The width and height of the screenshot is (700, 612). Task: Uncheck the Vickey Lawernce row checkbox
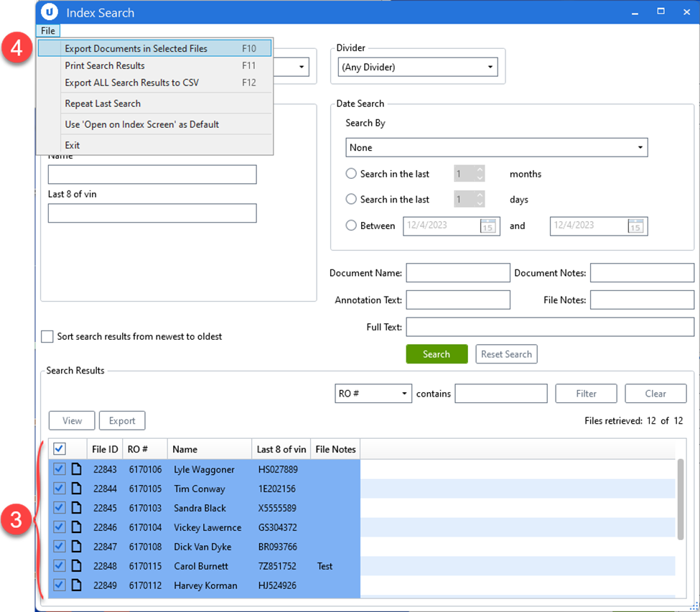(x=60, y=527)
